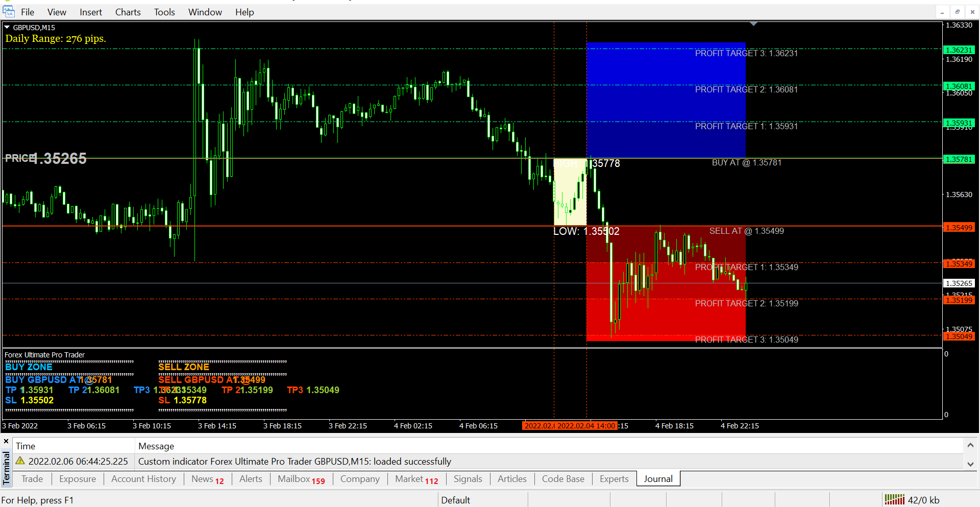Minimize the chart window

point(942,12)
